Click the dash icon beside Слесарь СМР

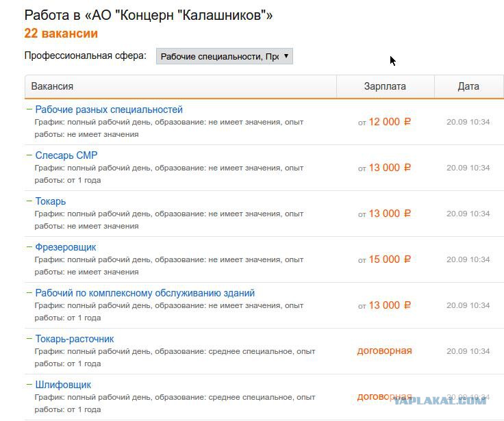29,155
